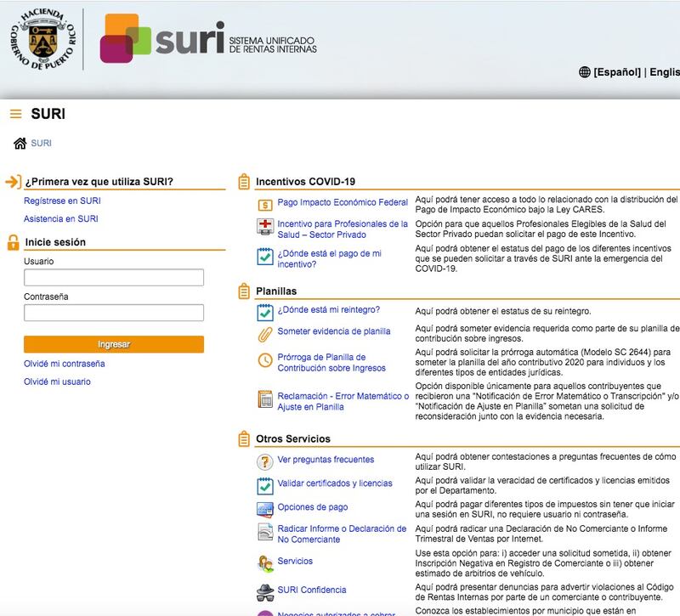Click description 'estatus de su reintegro'
This screenshot has height=616, width=680.
point(503,311)
